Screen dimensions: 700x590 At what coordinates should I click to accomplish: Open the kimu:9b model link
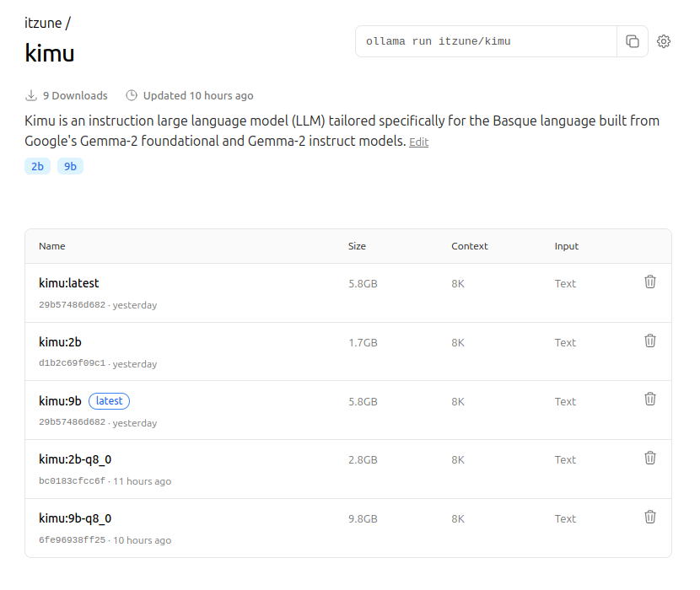tap(60, 401)
